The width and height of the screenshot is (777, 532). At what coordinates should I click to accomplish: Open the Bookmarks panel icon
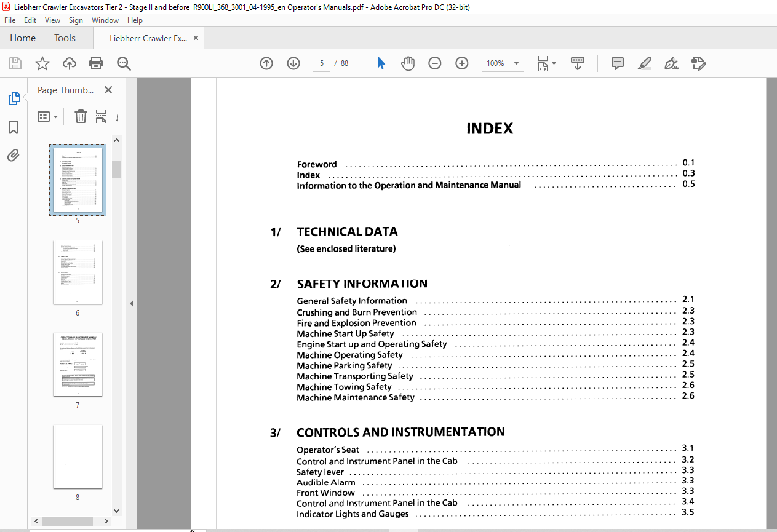14,127
